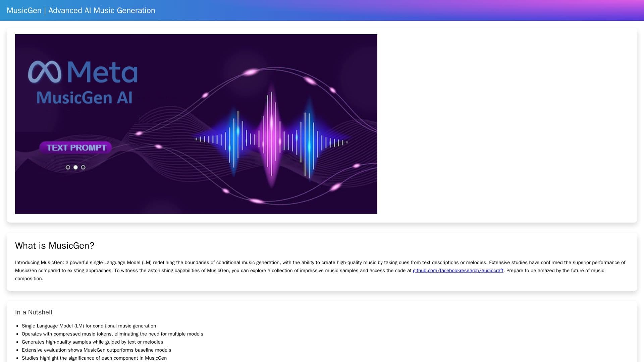The height and width of the screenshot is (362, 644).
Task: Click the "Introducing MusicGen" paragraph text
Action: click(x=320, y=270)
